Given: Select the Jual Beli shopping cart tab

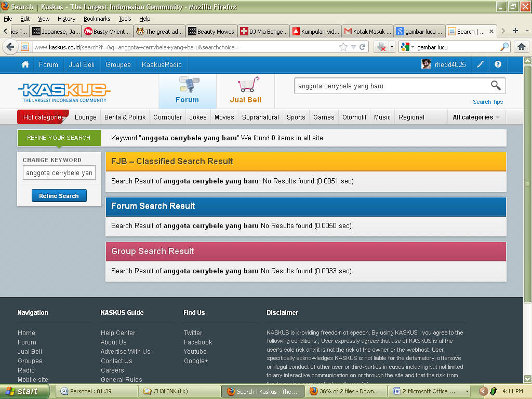Looking at the screenshot, I should tap(246, 90).
